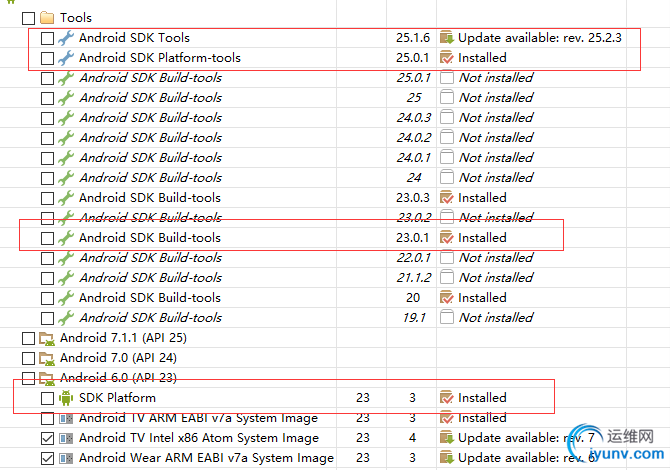Click the Android 7.0 (API 24) folder icon

coord(47,358)
